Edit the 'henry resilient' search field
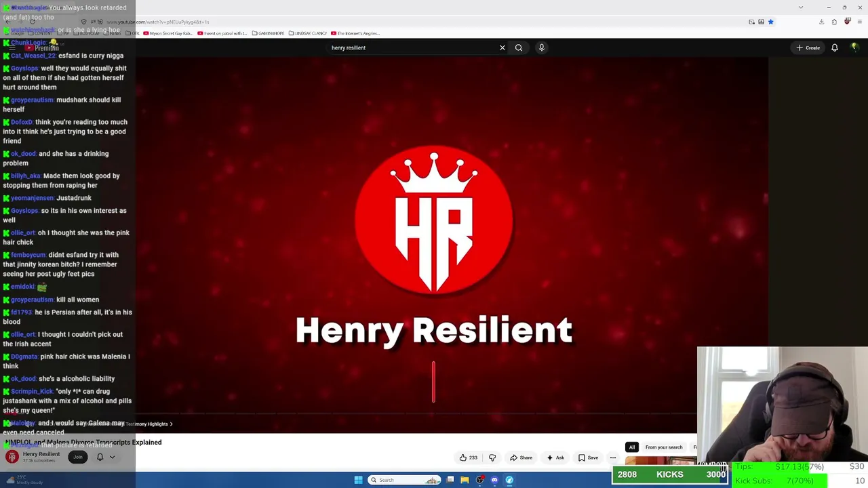868x488 pixels. 412,47
